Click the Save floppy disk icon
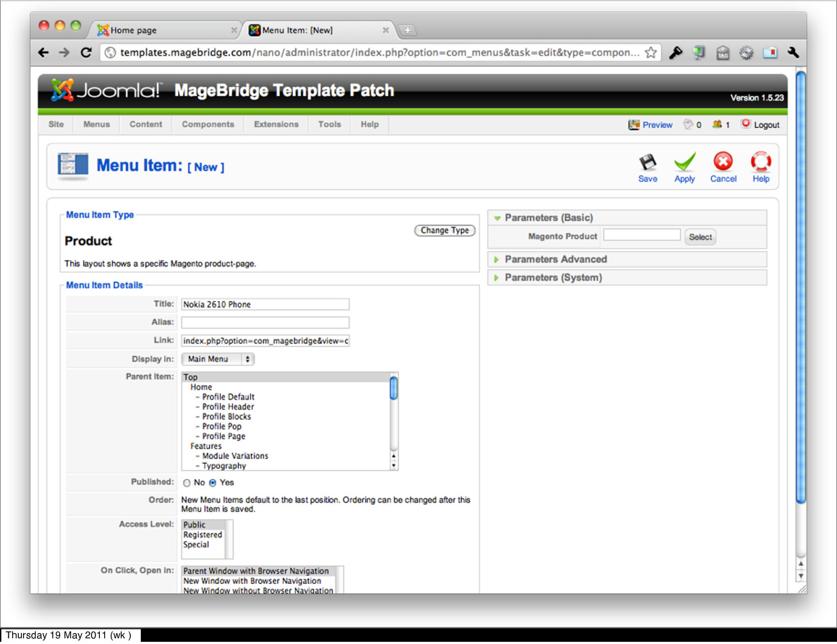This screenshot has width=837, height=644. click(648, 163)
